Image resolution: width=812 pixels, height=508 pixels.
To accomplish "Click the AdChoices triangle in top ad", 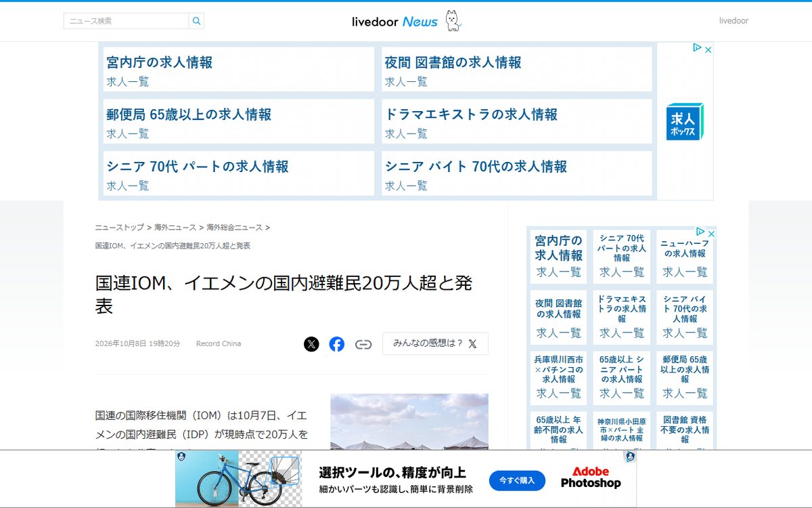I will (697, 48).
